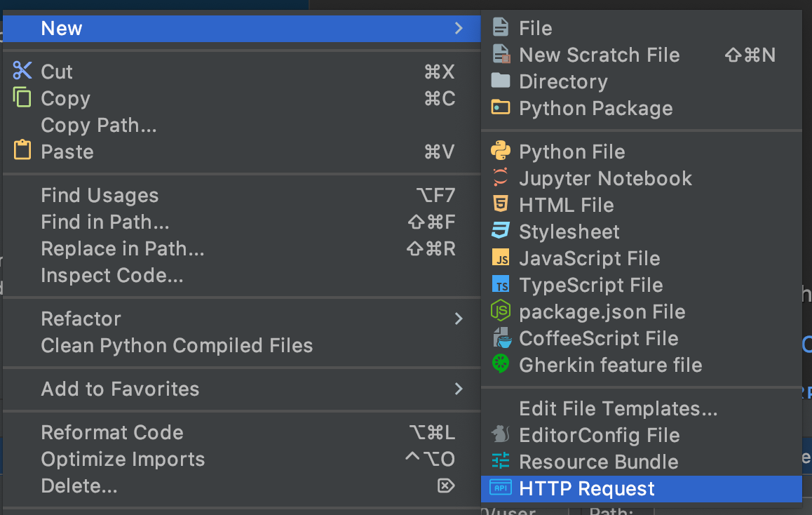Click the HTML File icon
The height and width of the screenshot is (515, 812).
[500, 205]
